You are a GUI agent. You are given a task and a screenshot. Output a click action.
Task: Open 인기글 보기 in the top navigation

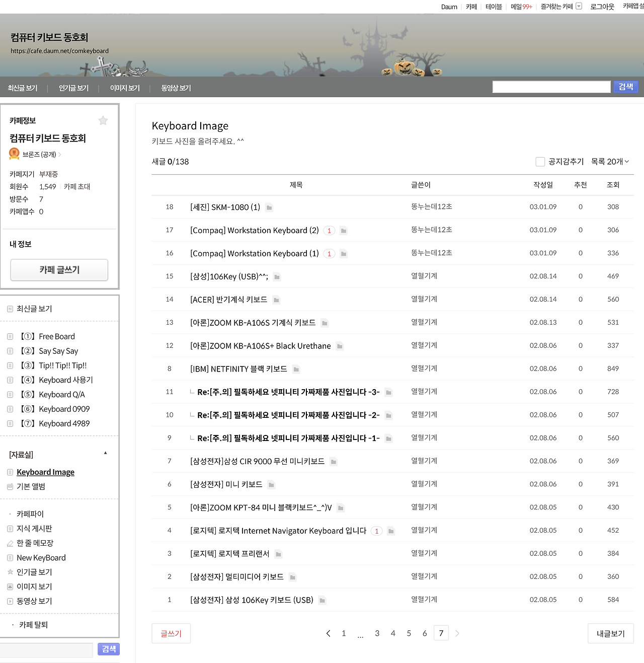(x=74, y=88)
